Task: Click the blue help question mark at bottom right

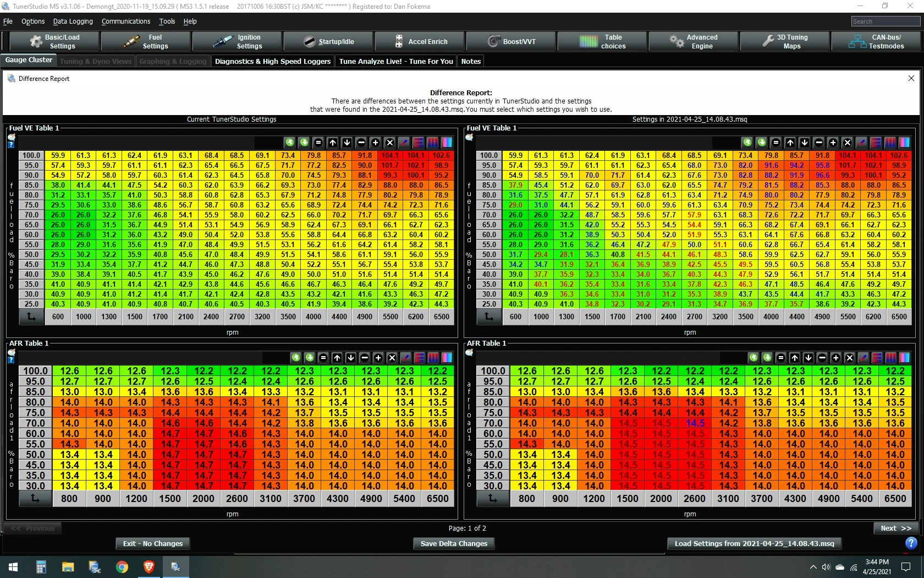Action: point(911,543)
